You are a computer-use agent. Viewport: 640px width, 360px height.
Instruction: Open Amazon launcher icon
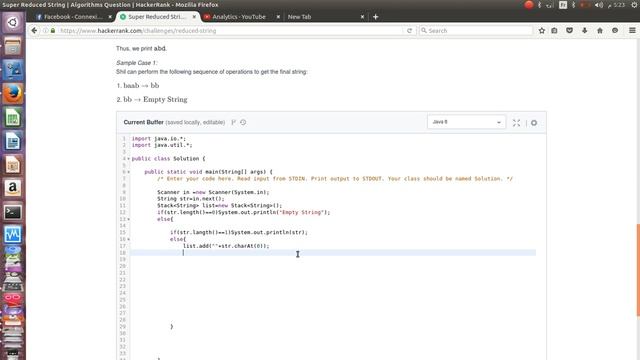(x=13, y=188)
